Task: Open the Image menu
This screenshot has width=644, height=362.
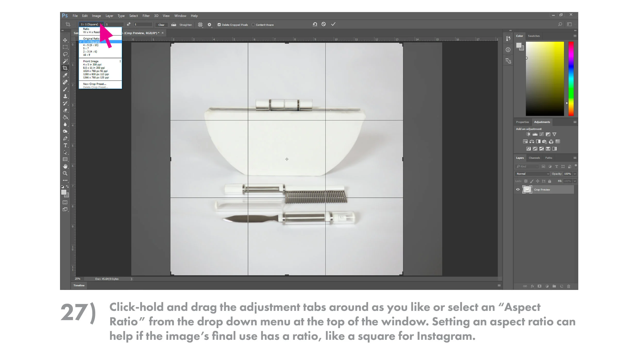Action: click(x=96, y=16)
